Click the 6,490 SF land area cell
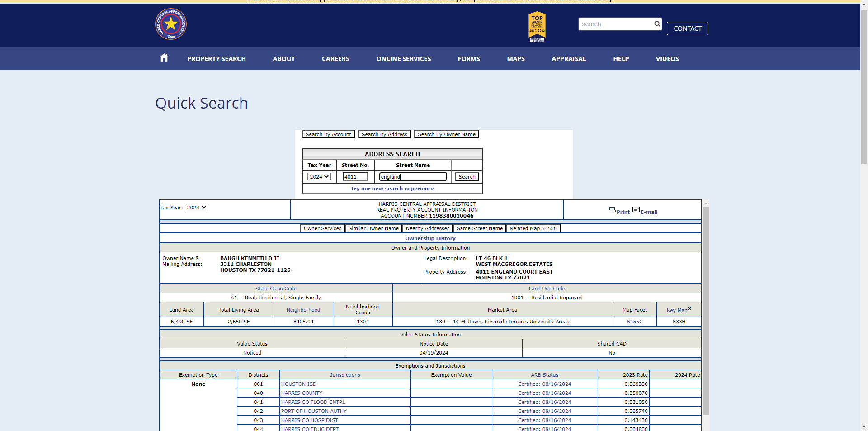 [x=181, y=322]
